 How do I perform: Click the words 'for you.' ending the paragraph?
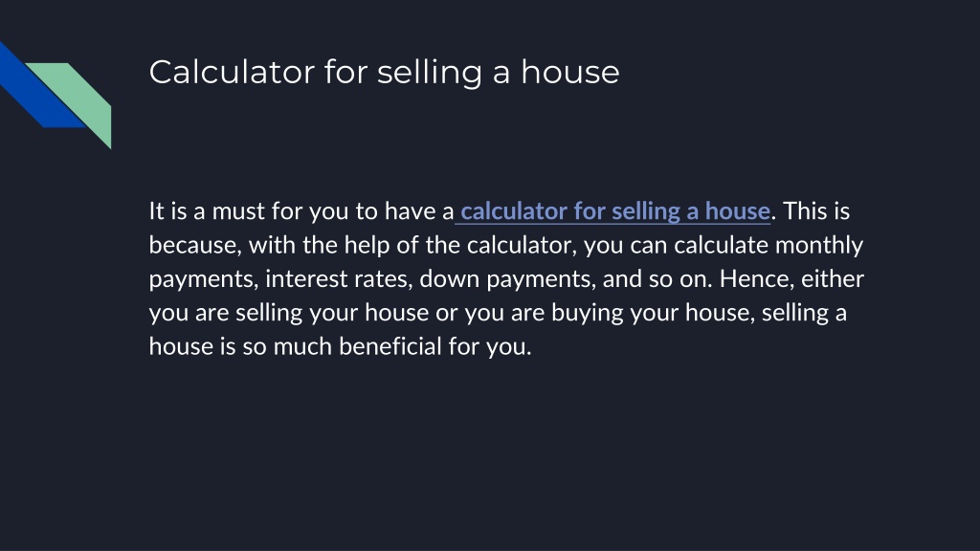[489, 346]
